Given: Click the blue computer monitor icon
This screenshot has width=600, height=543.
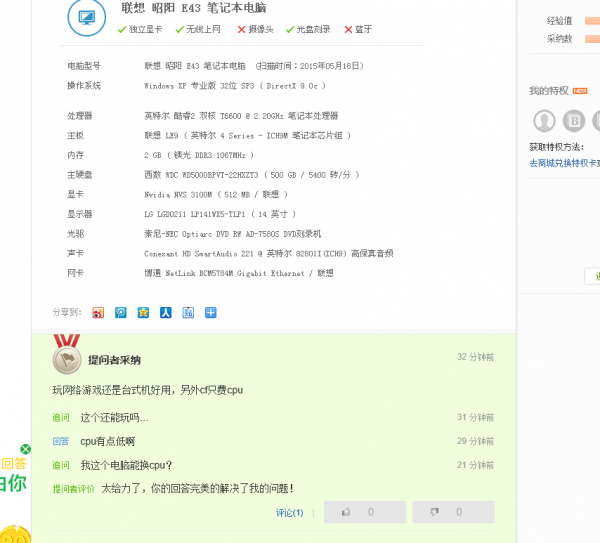Looking at the screenshot, I should click(87, 17).
